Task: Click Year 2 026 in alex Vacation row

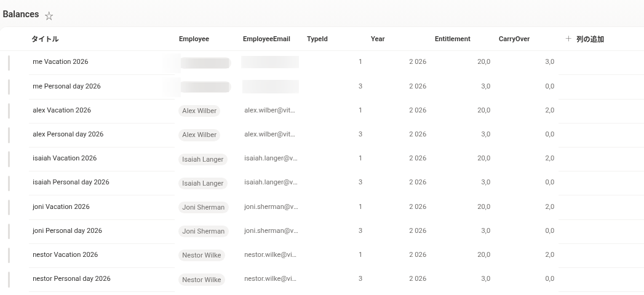Action: [417, 110]
